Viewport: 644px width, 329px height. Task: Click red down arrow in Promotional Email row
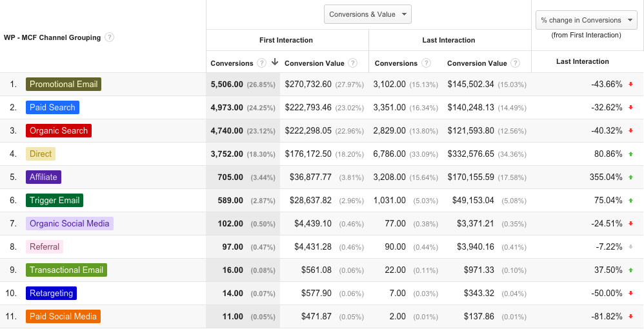[x=631, y=85]
